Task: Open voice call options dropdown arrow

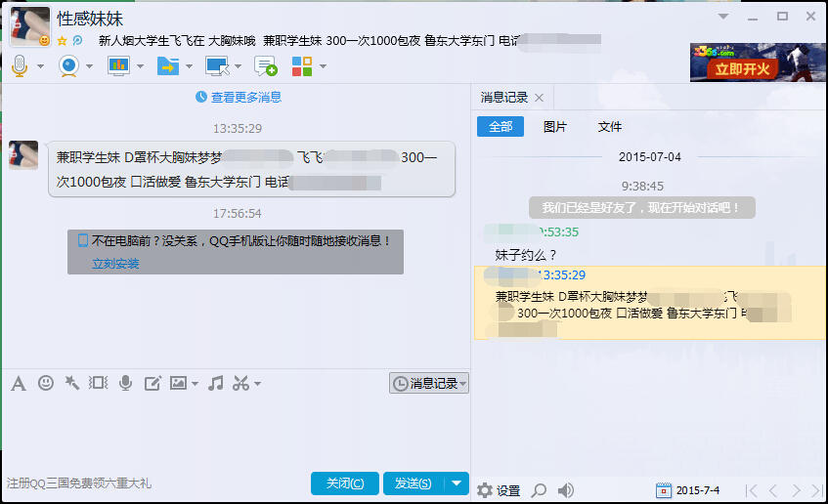Action: tap(41, 66)
